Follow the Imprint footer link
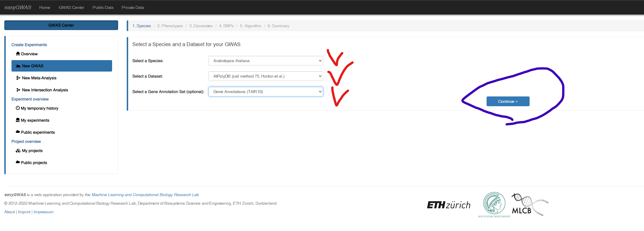This screenshot has width=644, height=231. click(24, 212)
